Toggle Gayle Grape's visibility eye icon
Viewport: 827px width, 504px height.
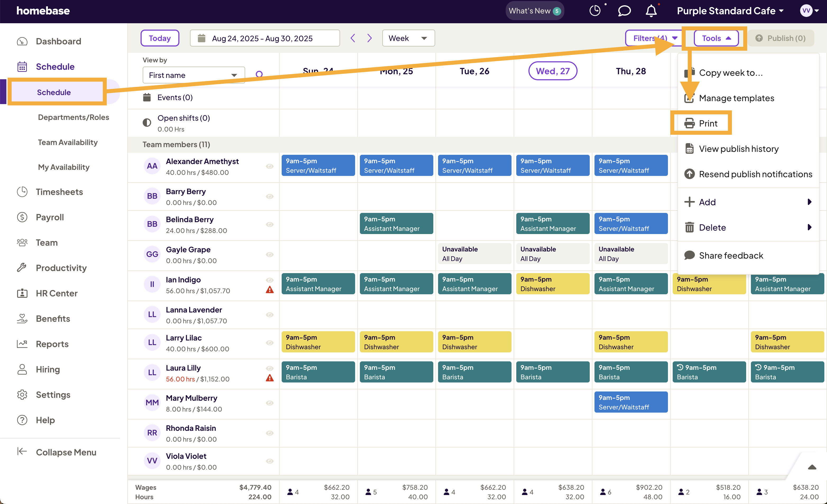click(270, 255)
